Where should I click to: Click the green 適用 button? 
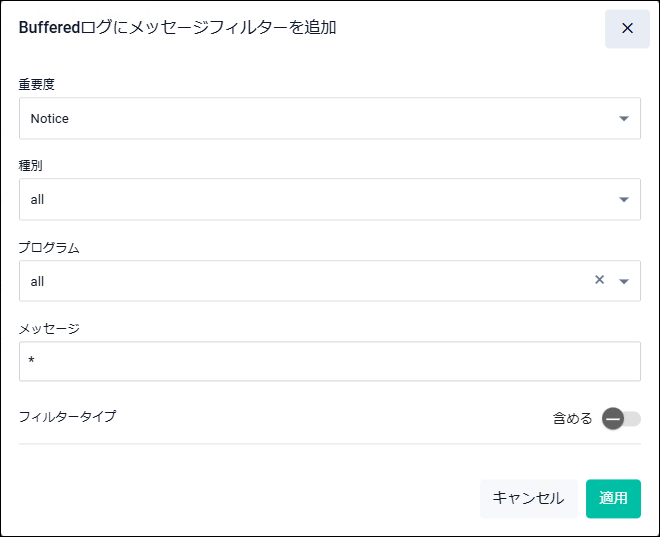point(613,498)
